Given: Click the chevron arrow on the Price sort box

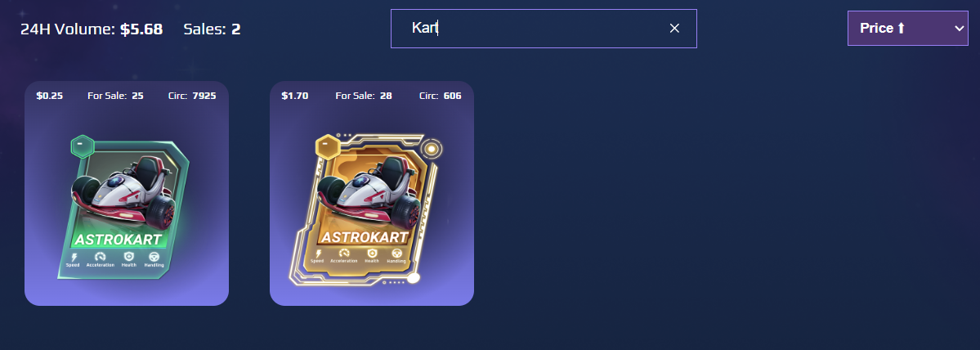Looking at the screenshot, I should 959,29.
